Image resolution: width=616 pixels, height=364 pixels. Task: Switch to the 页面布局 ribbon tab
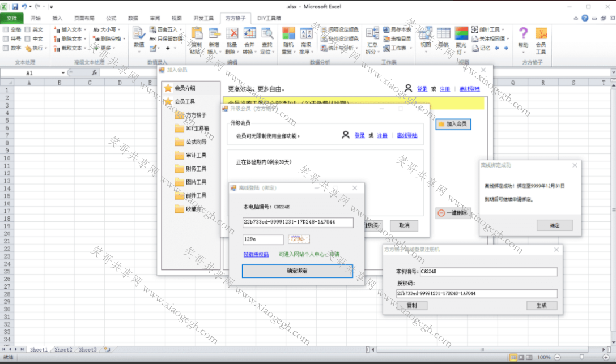point(84,18)
